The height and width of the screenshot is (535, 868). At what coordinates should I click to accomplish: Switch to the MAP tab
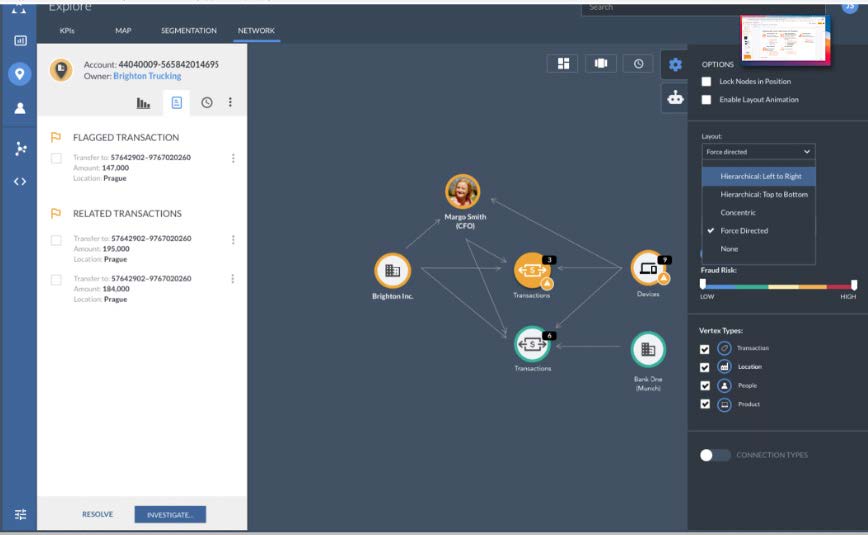tap(123, 30)
